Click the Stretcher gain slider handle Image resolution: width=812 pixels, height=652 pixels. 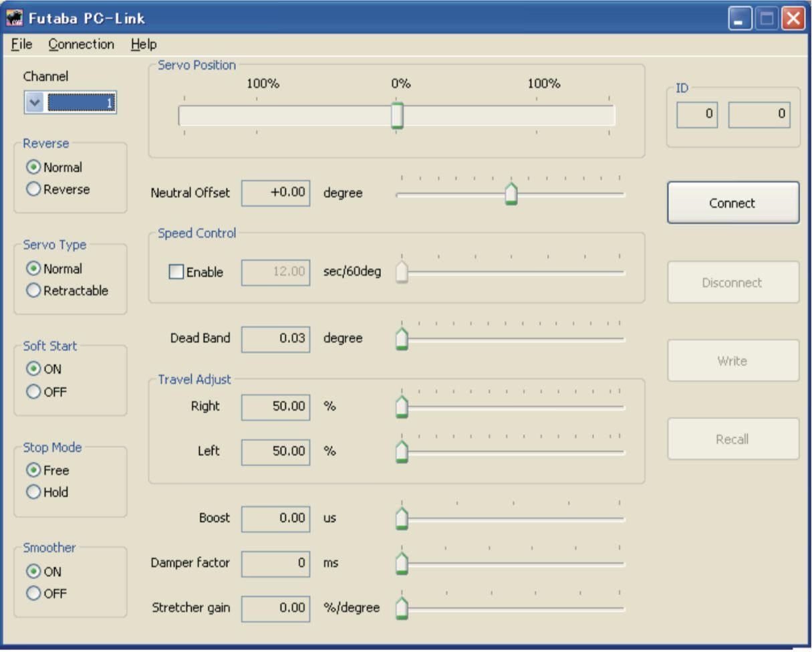click(402, 609)
